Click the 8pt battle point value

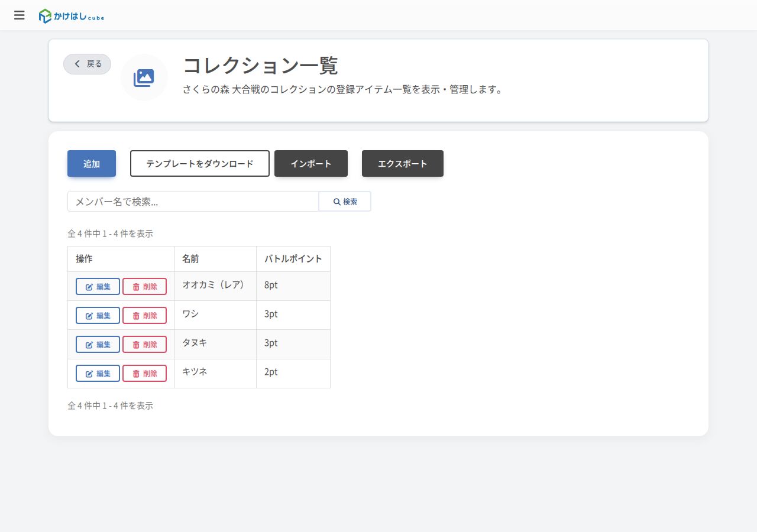(x=271, y=285)
